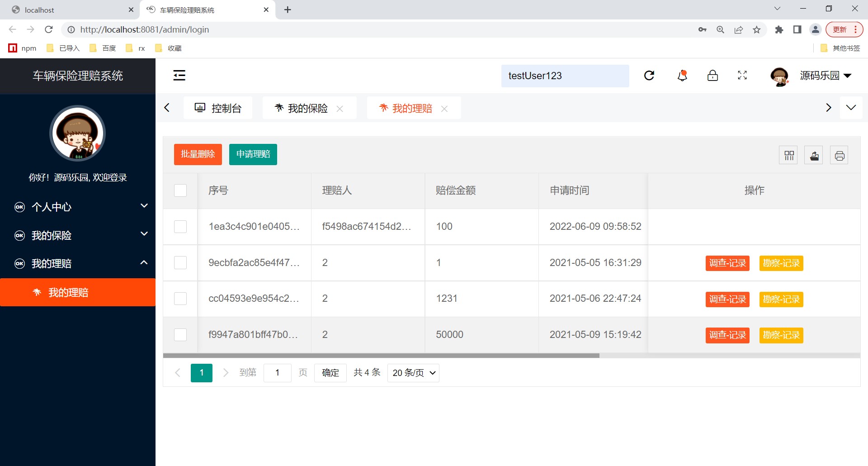
Task: Click the 申请理赔 button
Action: point(253,154)
